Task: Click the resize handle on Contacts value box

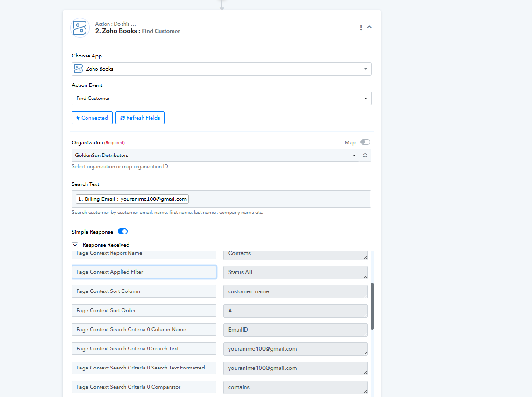Action: (365, 257)
